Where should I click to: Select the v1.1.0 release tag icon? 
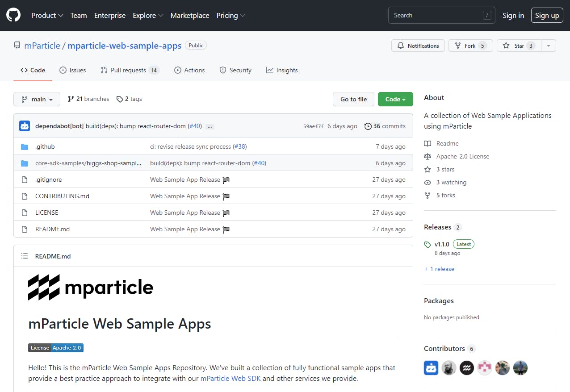tap(427, 245)
